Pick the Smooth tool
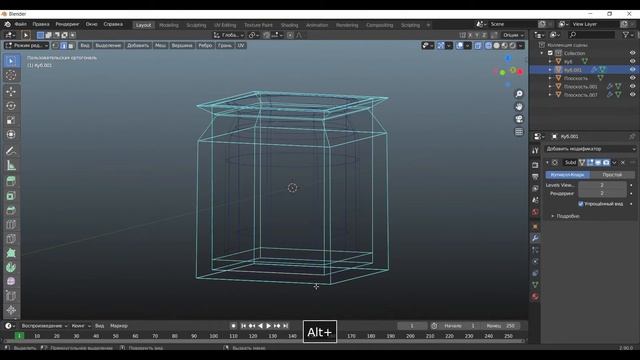 point(11,282)
